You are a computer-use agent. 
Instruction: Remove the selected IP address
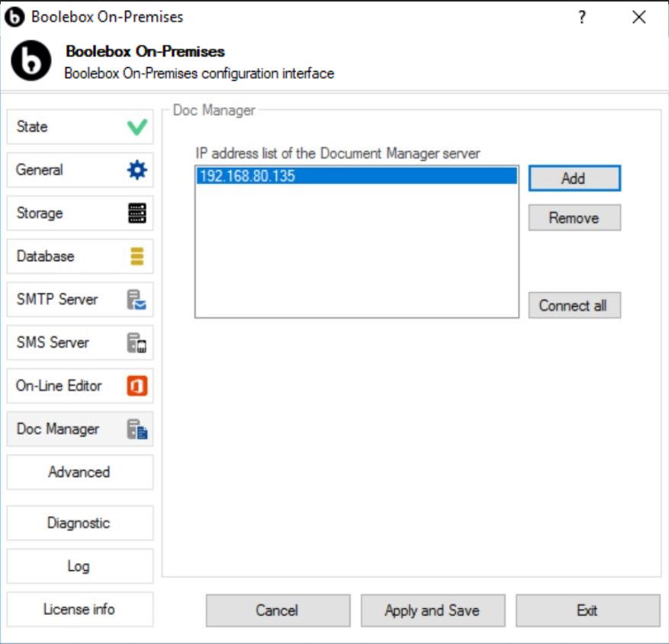pos(574,217)
